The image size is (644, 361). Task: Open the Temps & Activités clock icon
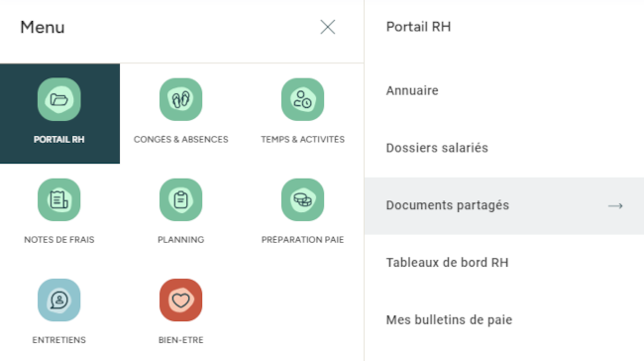point(303,99)
